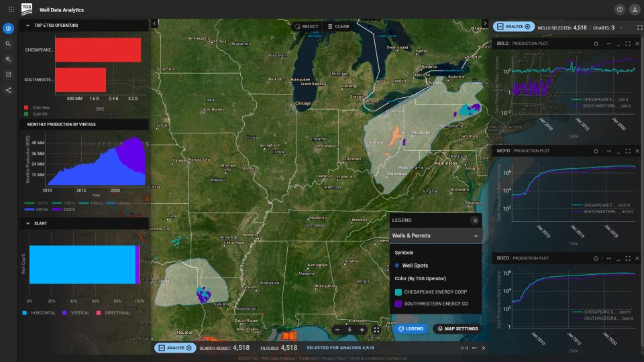Open the help icon in header
This screenshot has height=362, width=644.
point(619,9)
